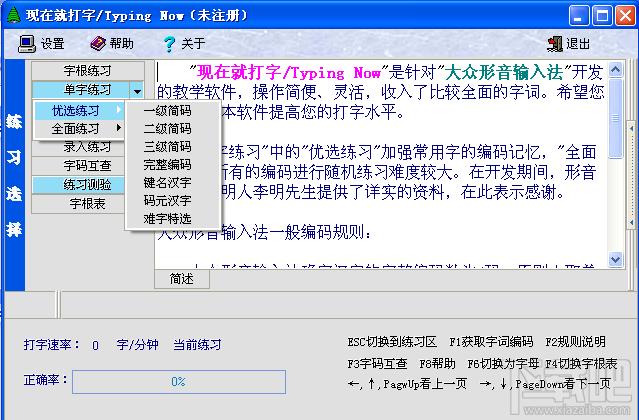Select the 字根练习 practice button

coord(88,71)
